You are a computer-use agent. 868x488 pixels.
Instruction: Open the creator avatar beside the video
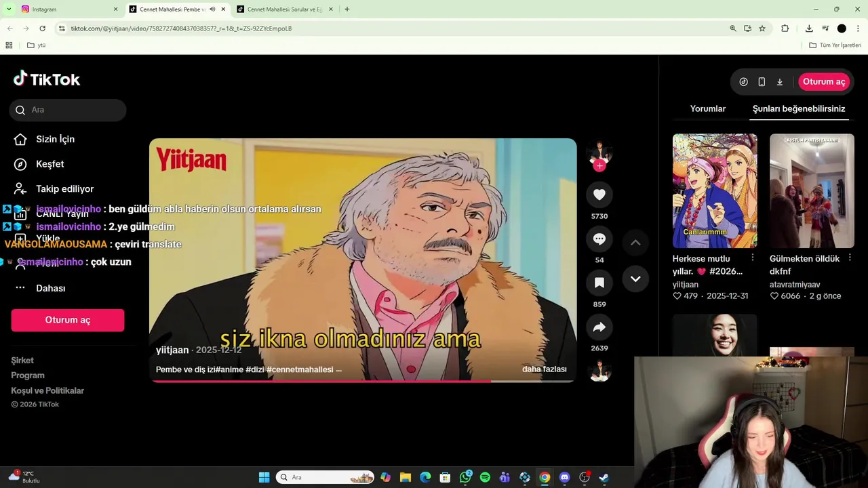[x=599, y=152]
